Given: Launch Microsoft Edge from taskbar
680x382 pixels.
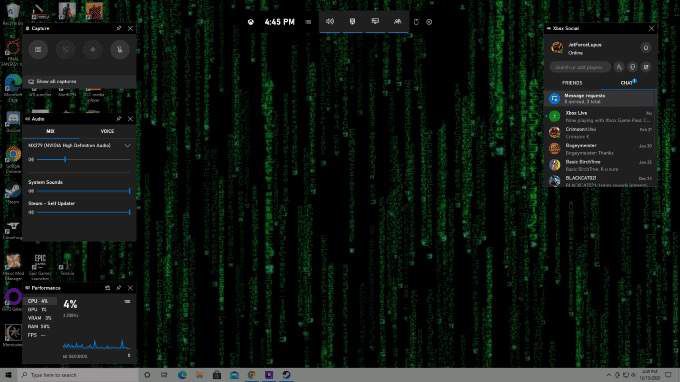Looking at the screenshot, I should pos(182,375).
